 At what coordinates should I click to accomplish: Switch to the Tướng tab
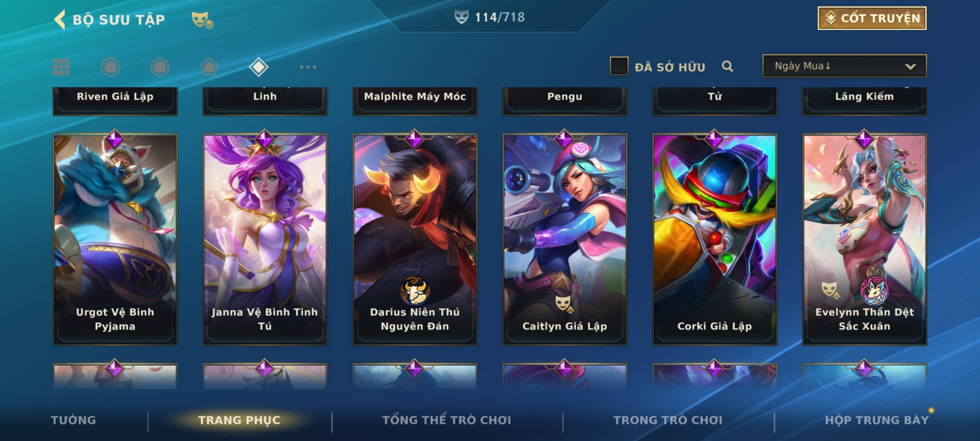click(x=73, y=420)
